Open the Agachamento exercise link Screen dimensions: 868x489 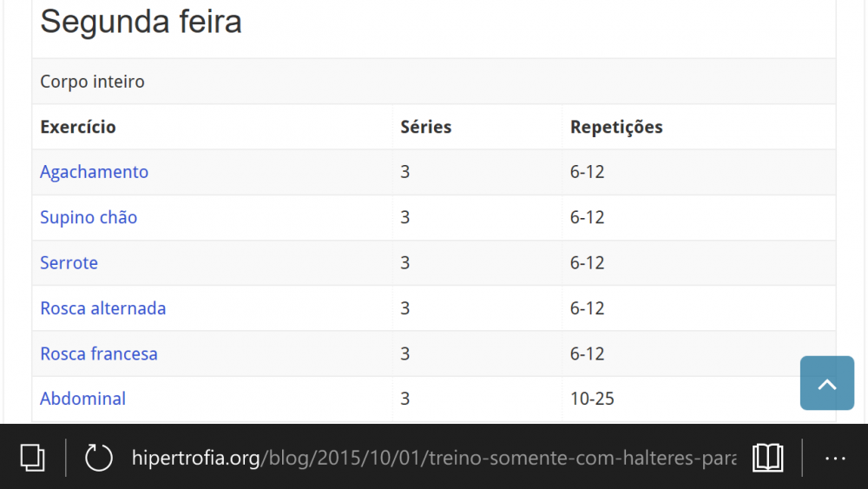(94, 172)
